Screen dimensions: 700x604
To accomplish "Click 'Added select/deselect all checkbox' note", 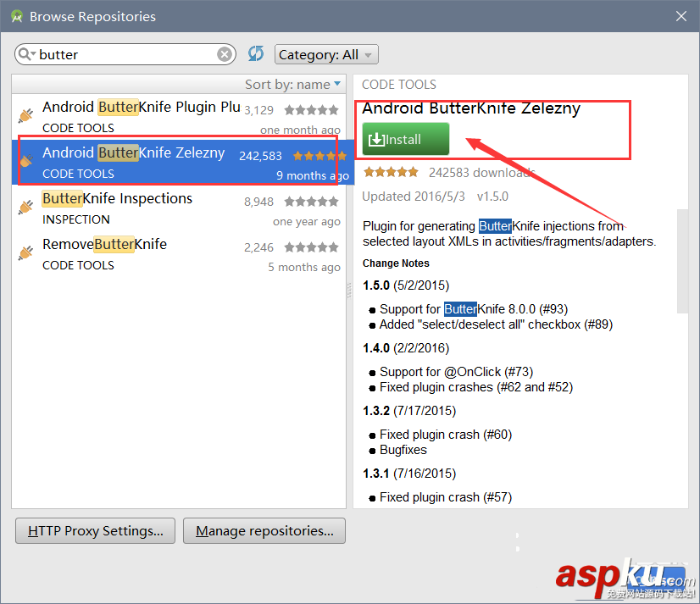I will pos(496,324).
